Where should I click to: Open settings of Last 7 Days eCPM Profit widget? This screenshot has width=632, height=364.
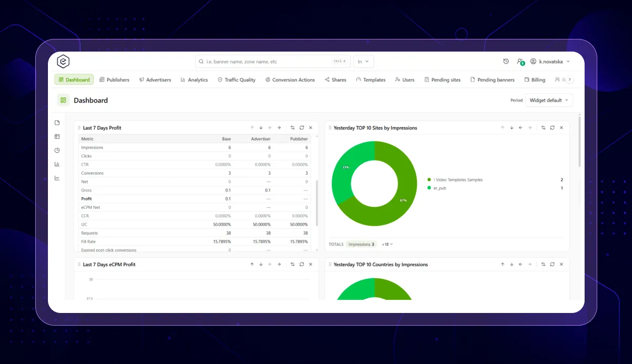[293, 265]
